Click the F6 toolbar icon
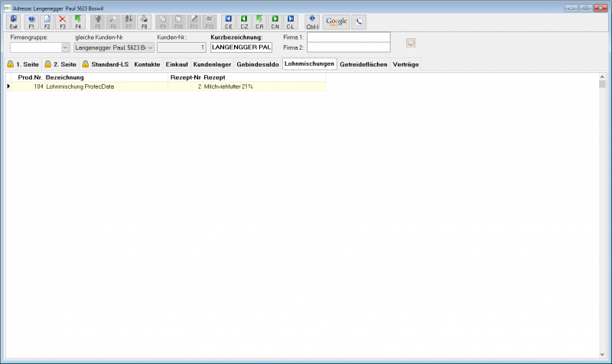 pos(113,22)
